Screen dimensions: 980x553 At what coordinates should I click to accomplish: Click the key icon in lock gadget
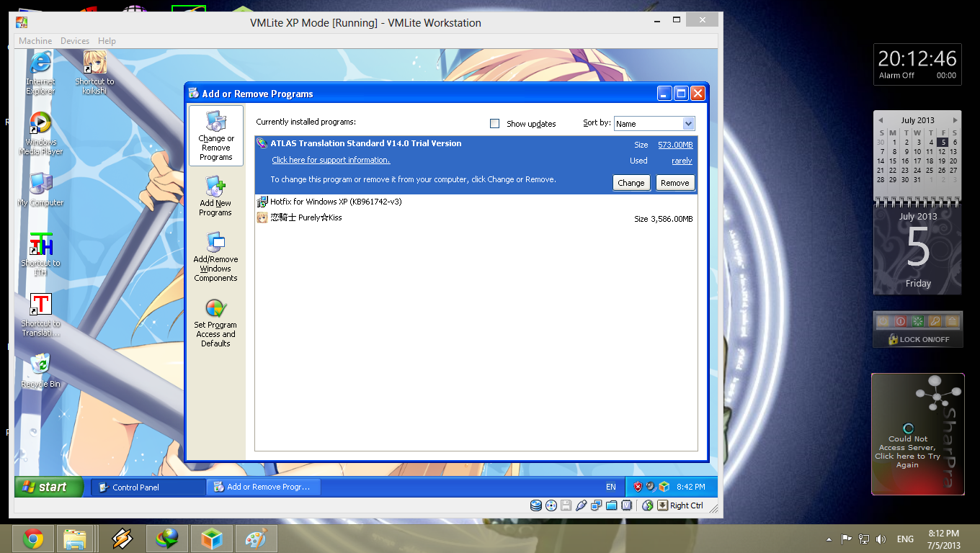coord(935,321)
